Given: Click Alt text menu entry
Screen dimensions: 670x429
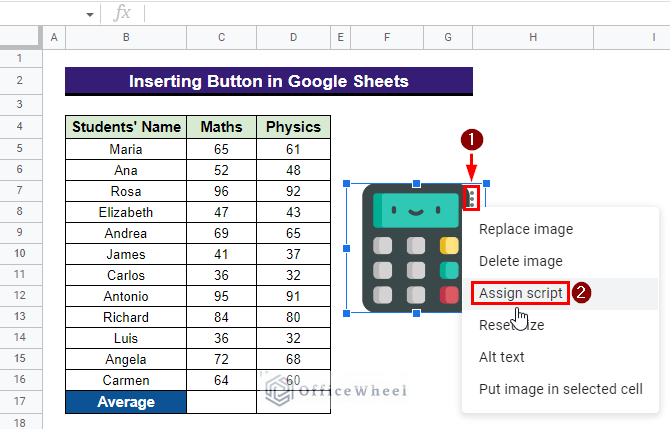Looking at the screenshot, I should click(x=502, y=357).
